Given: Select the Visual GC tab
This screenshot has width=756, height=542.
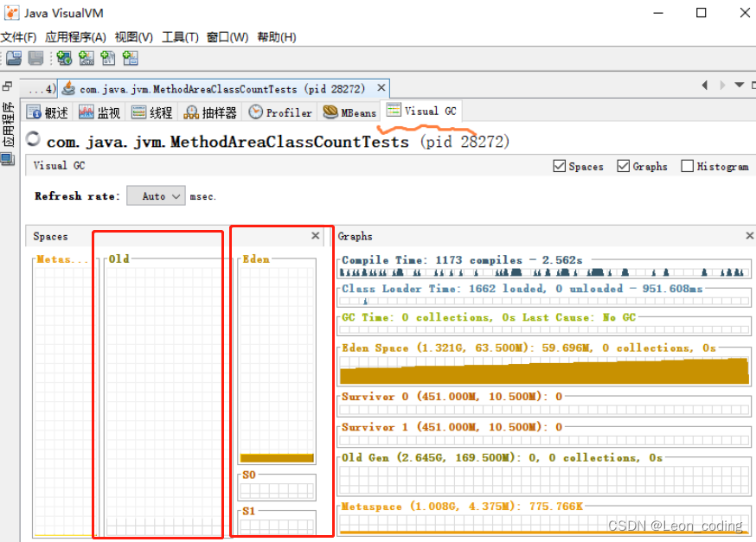Looking at the screenshot, I should pyautogui.click(x=421, y=111).
